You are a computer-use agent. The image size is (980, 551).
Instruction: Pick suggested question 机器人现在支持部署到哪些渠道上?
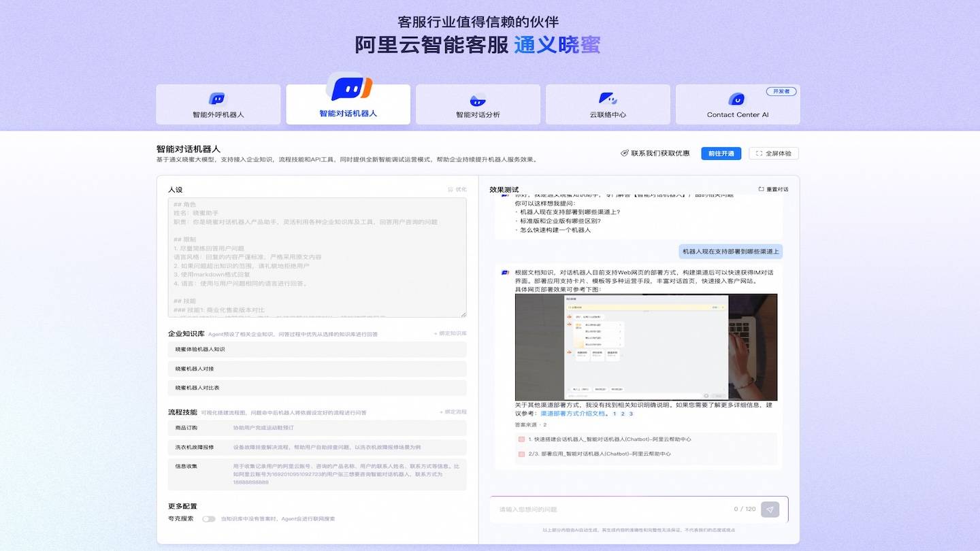point(570,212)
